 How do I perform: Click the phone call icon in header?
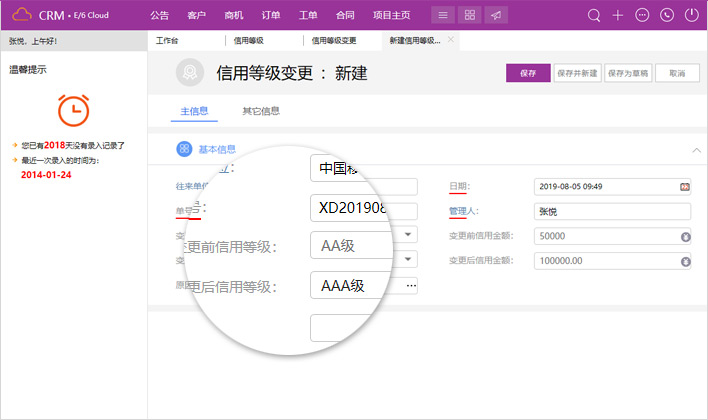pos(666,15)
